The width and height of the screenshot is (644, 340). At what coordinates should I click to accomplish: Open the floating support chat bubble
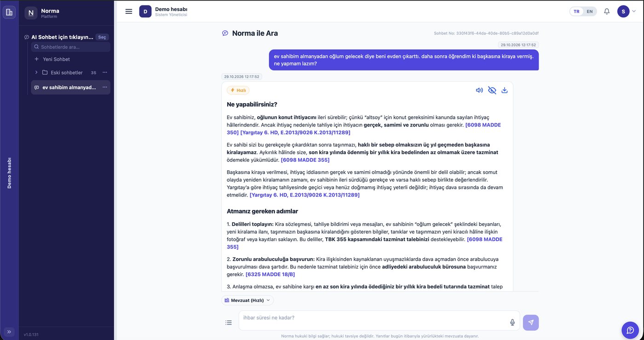click(x=630, y=330)
